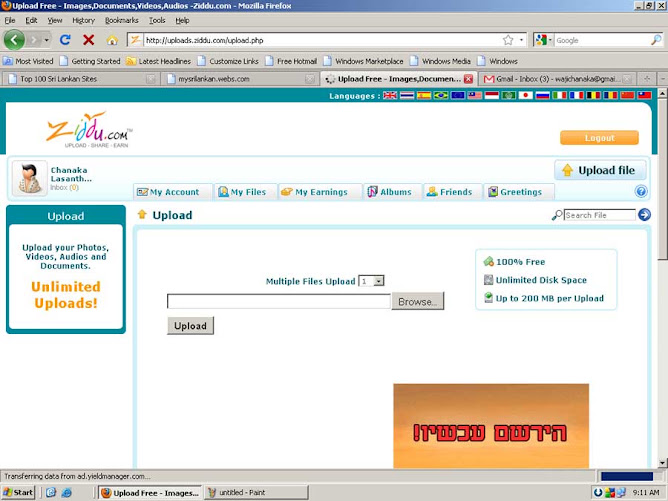Select the Romania language flag
The image size is (668, 501).
pyautogui.click(x=610, y=95)
